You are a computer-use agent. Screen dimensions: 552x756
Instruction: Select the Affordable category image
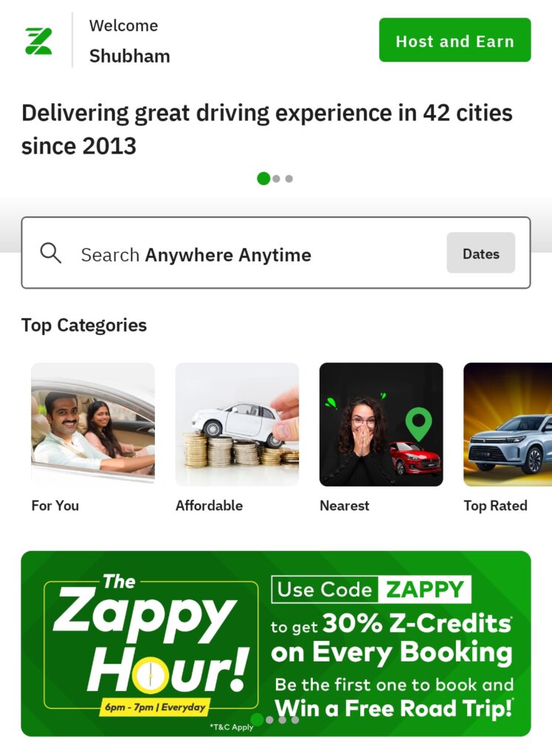point(237,425)
